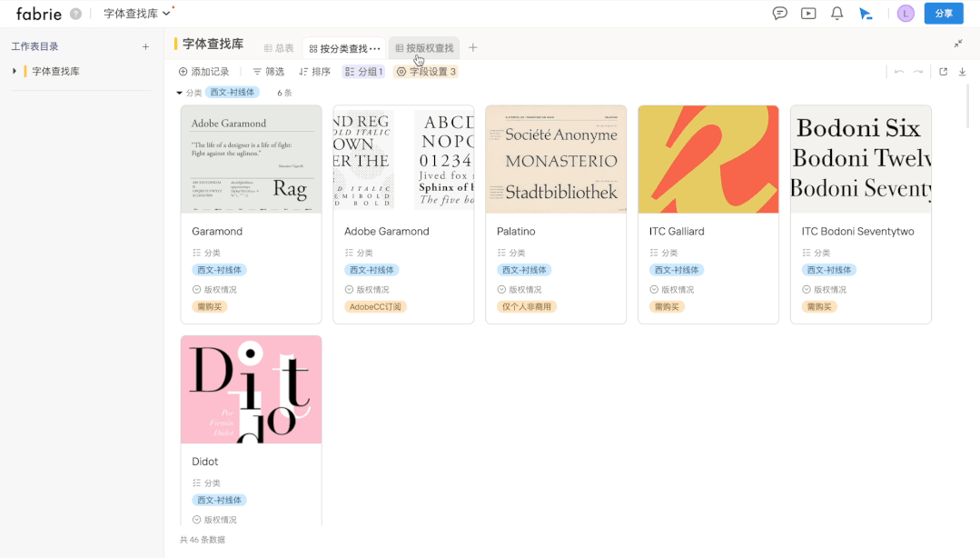Open the Adobe Garamond card image
The width and height of the screenshot is (980, 558).
(404, 160)
